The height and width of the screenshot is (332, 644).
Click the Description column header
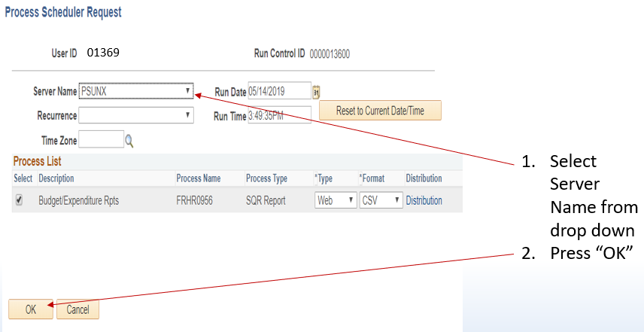tap(56, 178)
